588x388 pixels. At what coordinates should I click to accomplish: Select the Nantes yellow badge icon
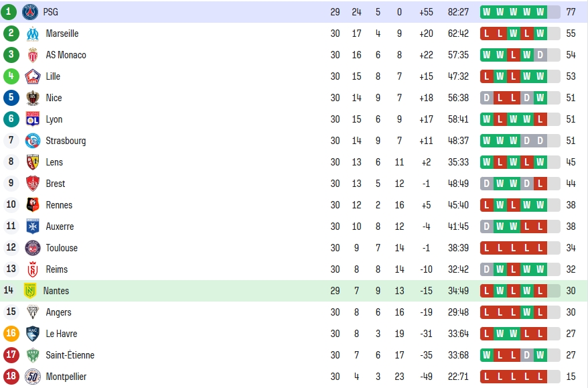(x=30, y=290)
